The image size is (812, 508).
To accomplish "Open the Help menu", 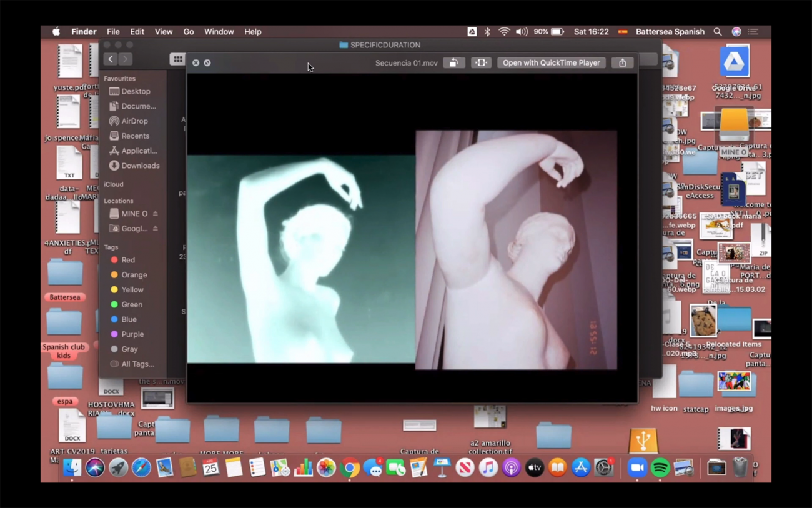I will [253, 32].
